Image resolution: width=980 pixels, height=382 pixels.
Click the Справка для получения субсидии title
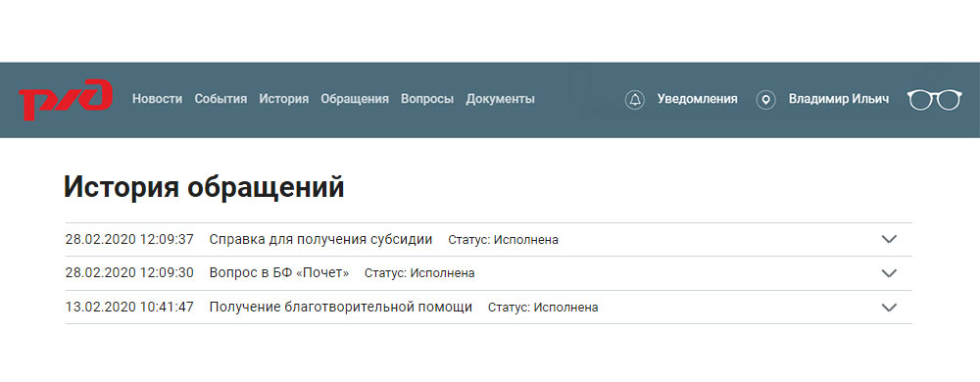pos(320,239)
